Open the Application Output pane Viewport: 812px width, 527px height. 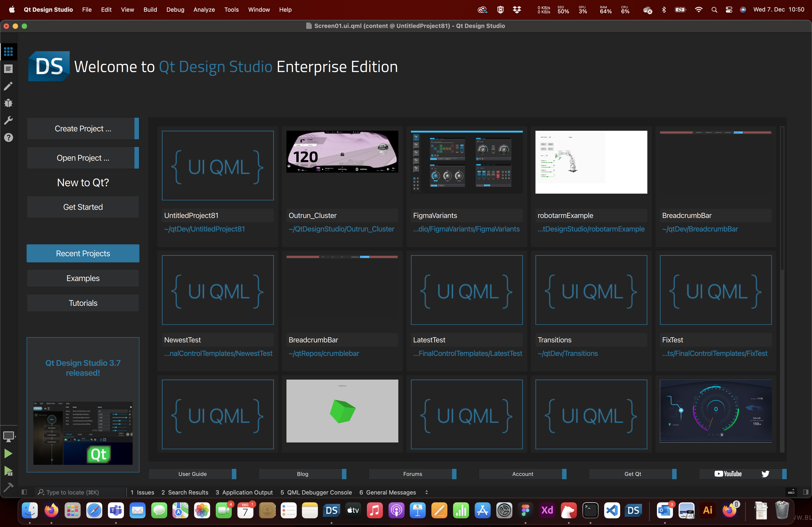point(244,492)
